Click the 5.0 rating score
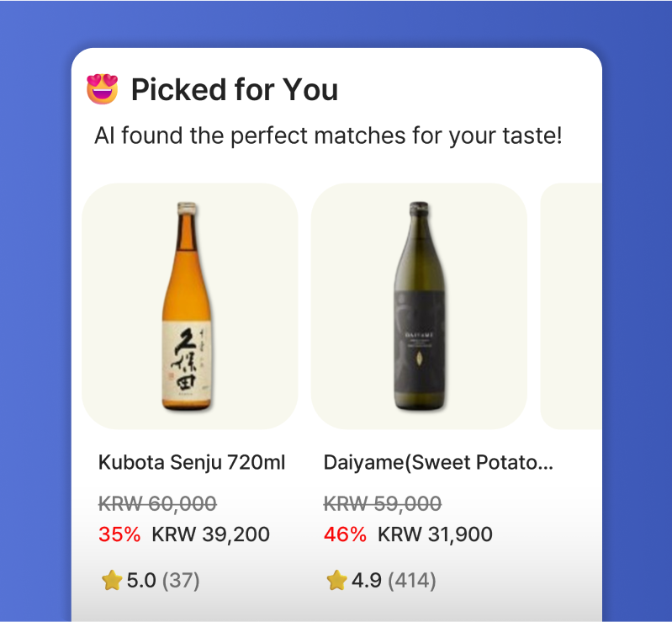 pos(141,580)
